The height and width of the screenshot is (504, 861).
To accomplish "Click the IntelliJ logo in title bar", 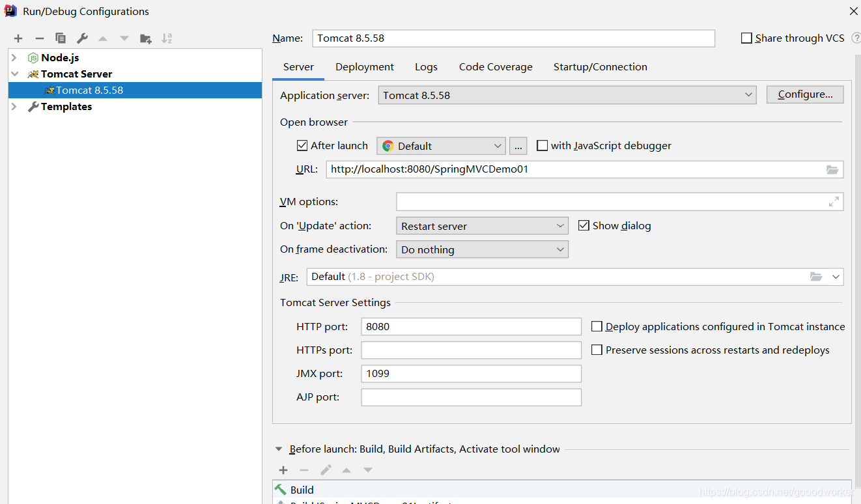I will [x=10, y=10].
